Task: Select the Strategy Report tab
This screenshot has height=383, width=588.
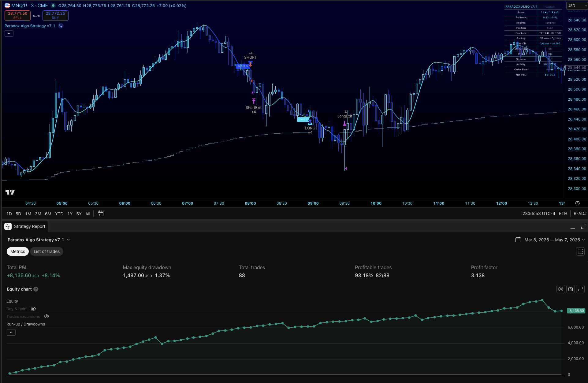Action: (25, 226)
